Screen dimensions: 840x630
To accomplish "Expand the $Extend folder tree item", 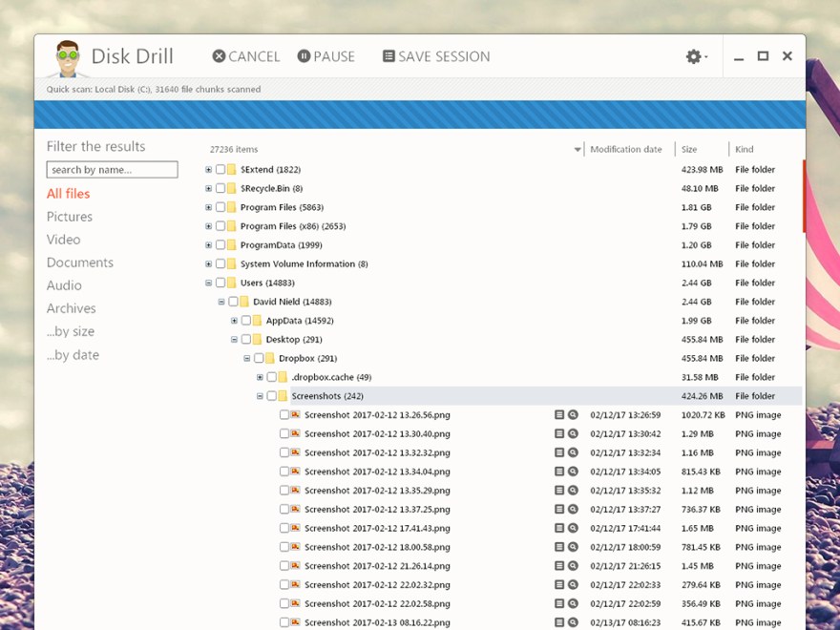I will pos(208,169).
